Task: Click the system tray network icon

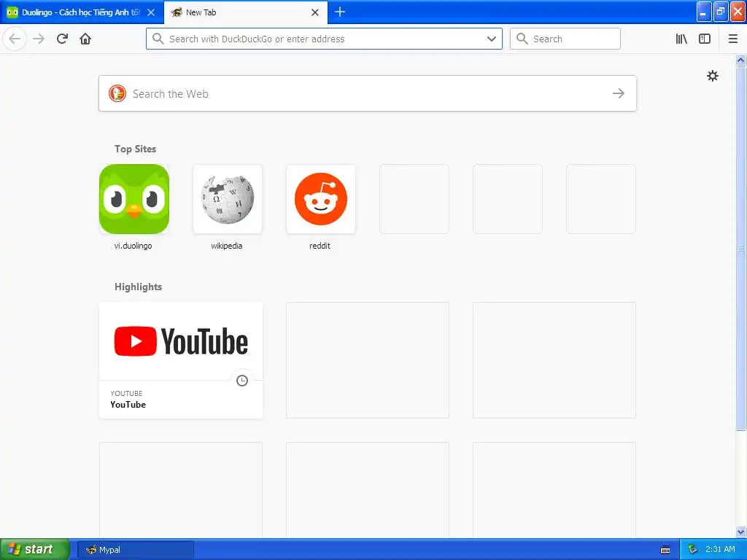Action: [692, 550]
